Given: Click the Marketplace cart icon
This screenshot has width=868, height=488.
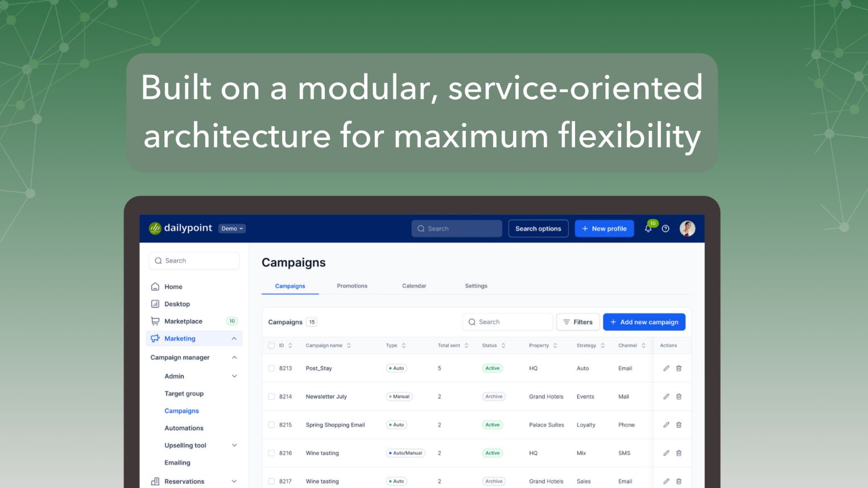Looking at the screenshot, I should [x=155, y=321].
